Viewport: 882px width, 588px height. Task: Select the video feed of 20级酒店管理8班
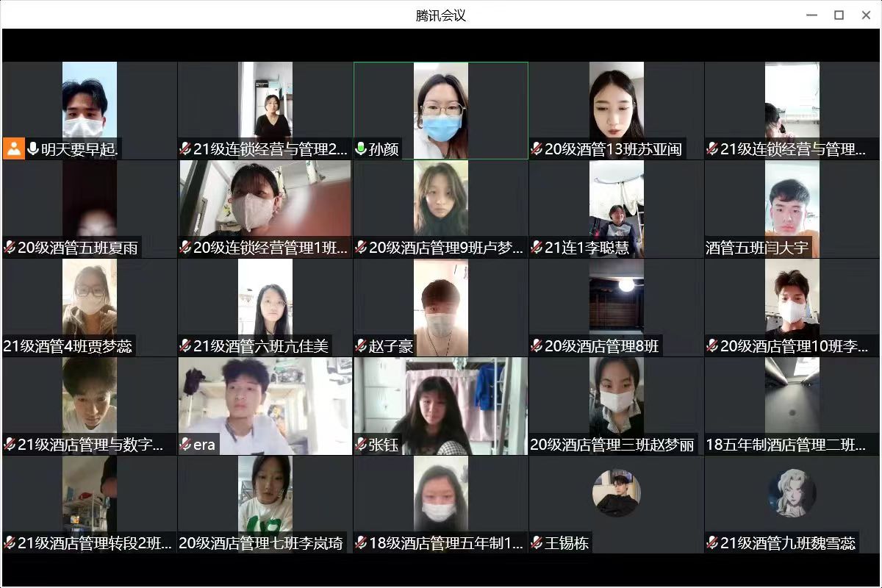(x=617, y=308)
